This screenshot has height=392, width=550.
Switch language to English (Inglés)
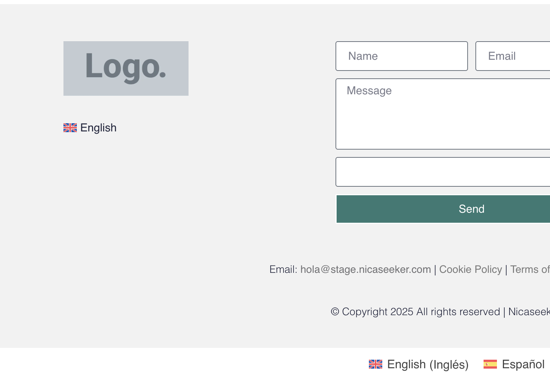click(x=428, y=365)
